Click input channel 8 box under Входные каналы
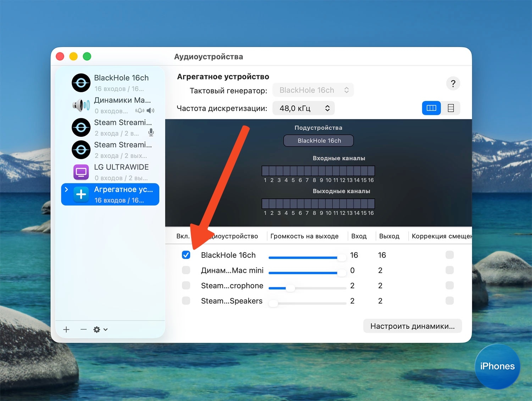Viewport: 532px width, 401px height. point(315,171)
